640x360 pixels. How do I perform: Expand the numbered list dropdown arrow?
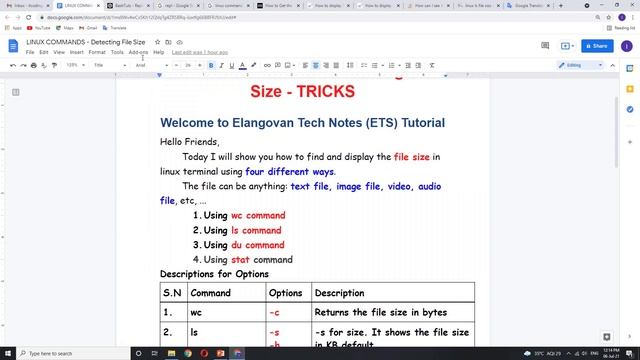point(399,65)
